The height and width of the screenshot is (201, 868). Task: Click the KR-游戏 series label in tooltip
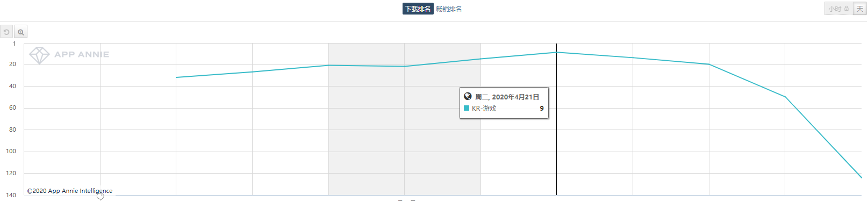pos(484,108)
